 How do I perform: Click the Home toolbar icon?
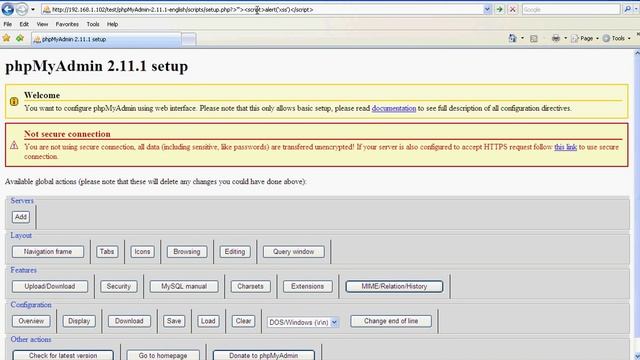[512, 38]
